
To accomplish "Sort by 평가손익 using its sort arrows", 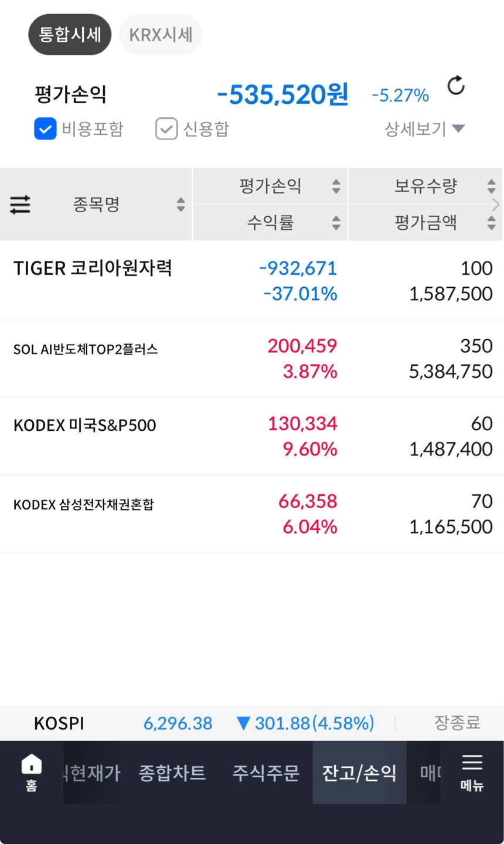I will tap(336, 186).
